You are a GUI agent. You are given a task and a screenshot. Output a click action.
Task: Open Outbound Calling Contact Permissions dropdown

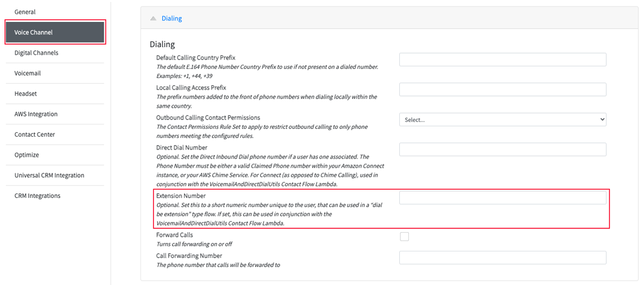[x=503, y=120]
